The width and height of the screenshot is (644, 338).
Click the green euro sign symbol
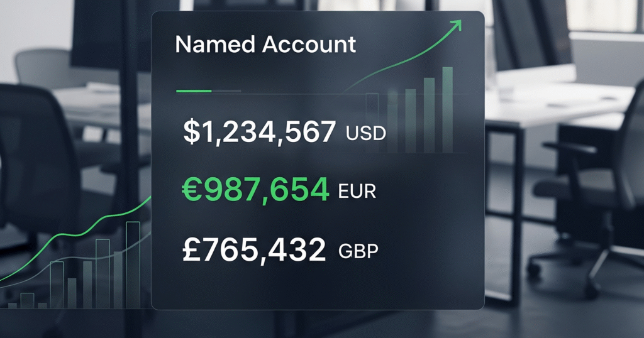[191, 190]
